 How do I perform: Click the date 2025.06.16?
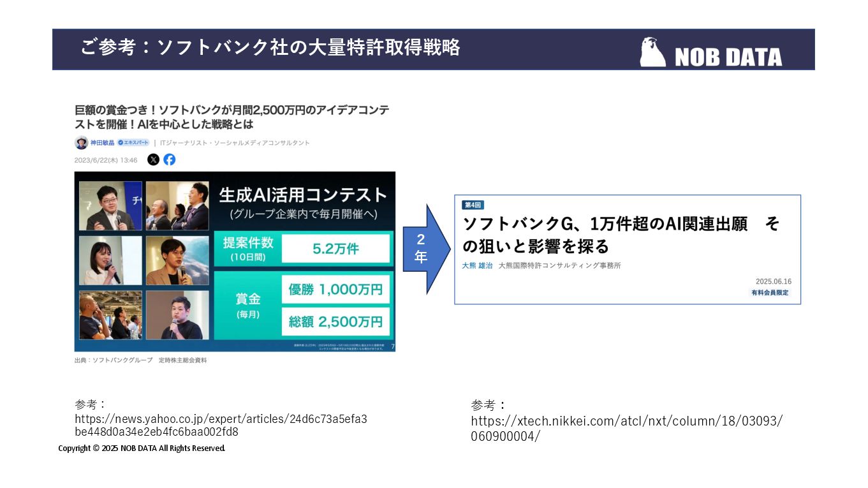click(x=774, y=281)
